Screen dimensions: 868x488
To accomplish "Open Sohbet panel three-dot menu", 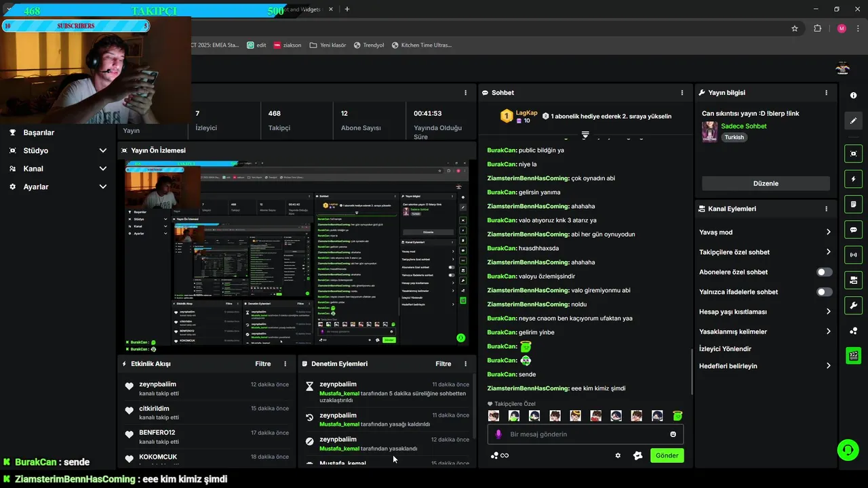I will coord(682,93).
